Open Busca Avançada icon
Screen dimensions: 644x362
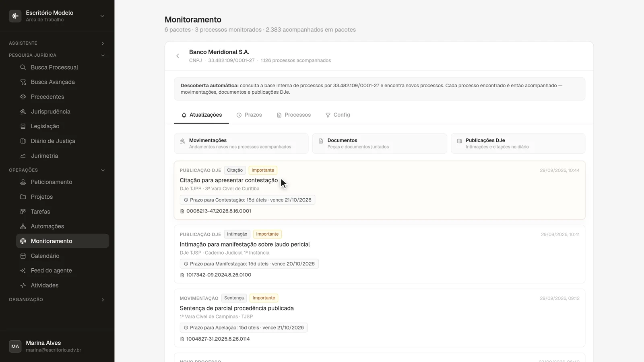point(23,82)
